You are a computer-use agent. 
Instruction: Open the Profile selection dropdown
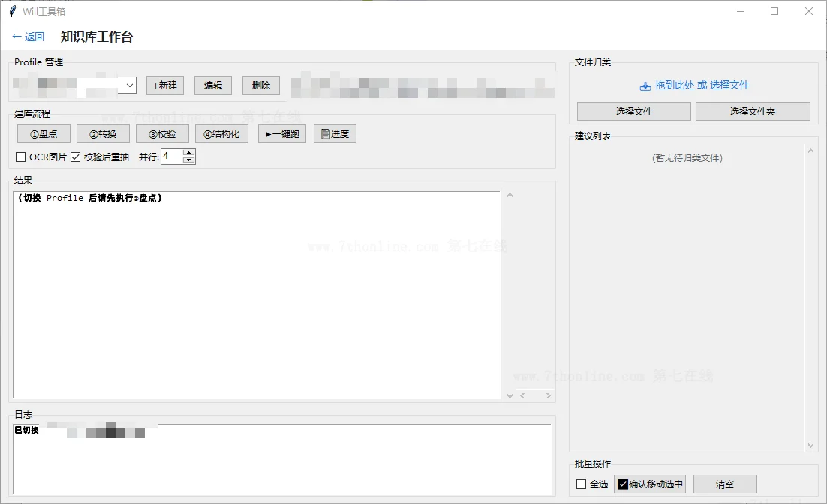pyautogui.click(x=129, y=85)
